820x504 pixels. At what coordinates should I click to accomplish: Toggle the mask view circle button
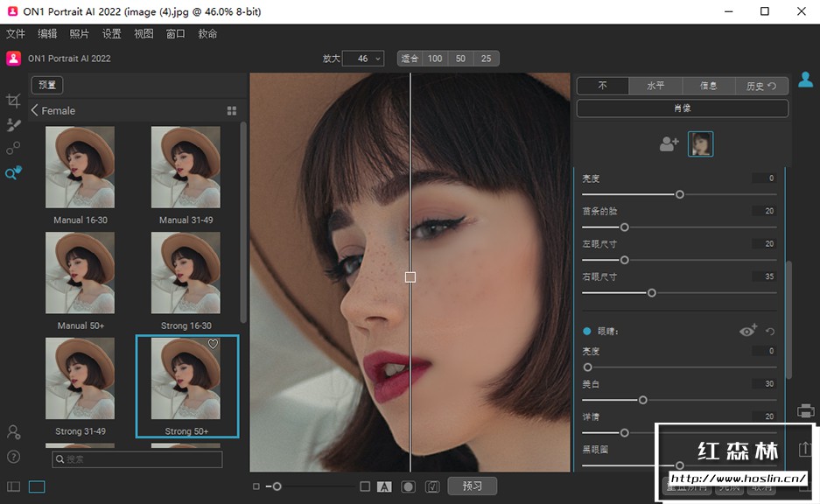408,486
